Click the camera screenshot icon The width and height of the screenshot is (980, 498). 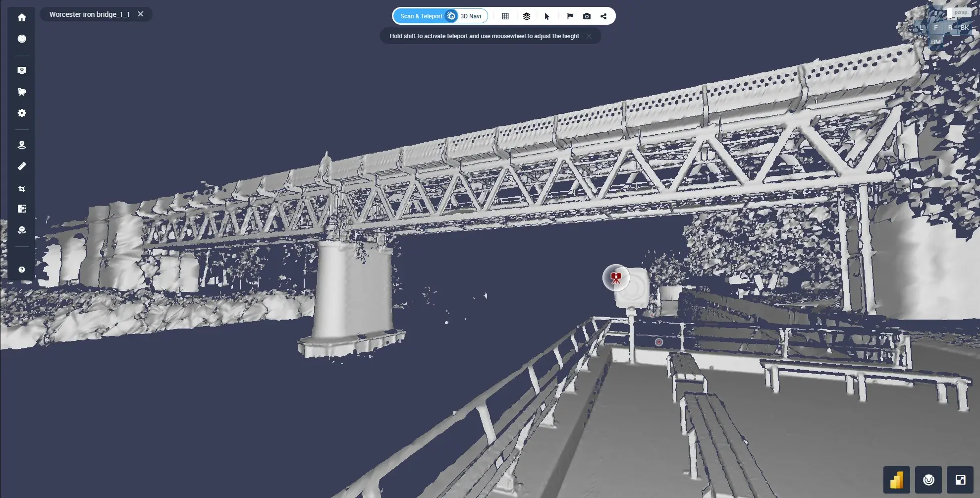(x=587, y=16)
